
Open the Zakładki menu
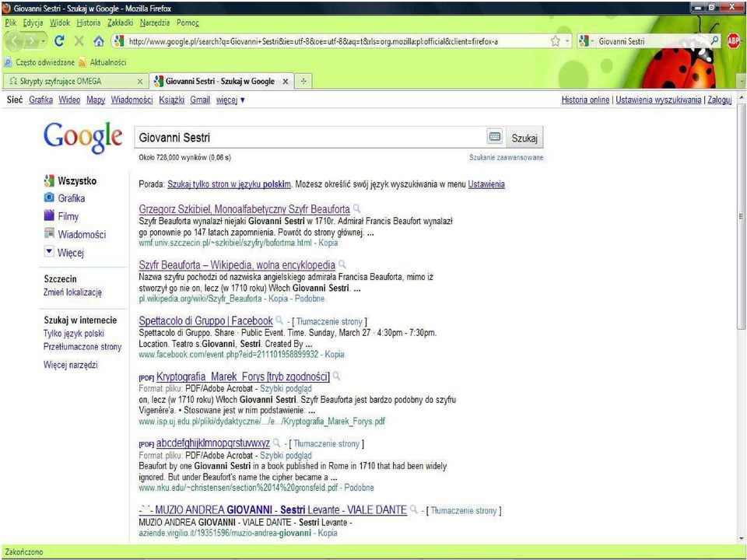tap(120, 23)
